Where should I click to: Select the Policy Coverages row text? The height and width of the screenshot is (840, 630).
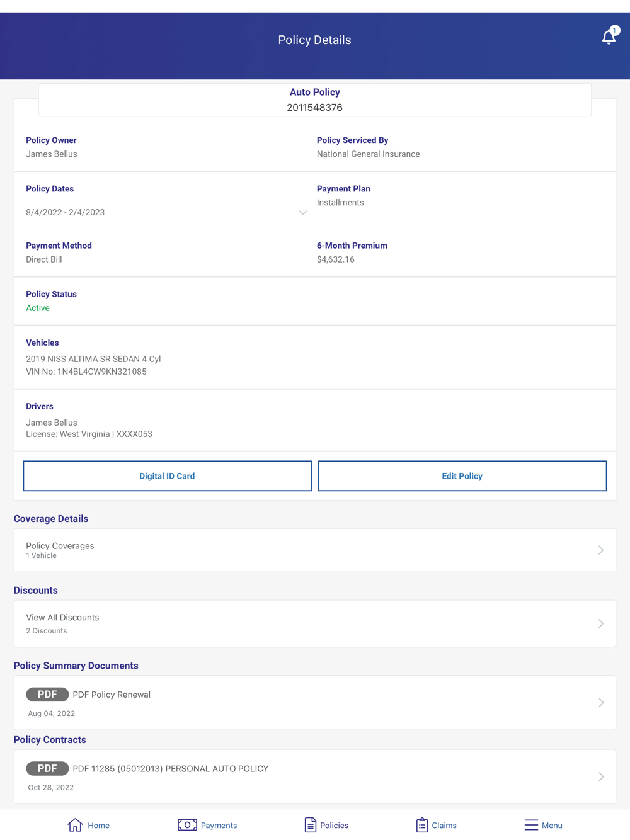pos(60,546)
